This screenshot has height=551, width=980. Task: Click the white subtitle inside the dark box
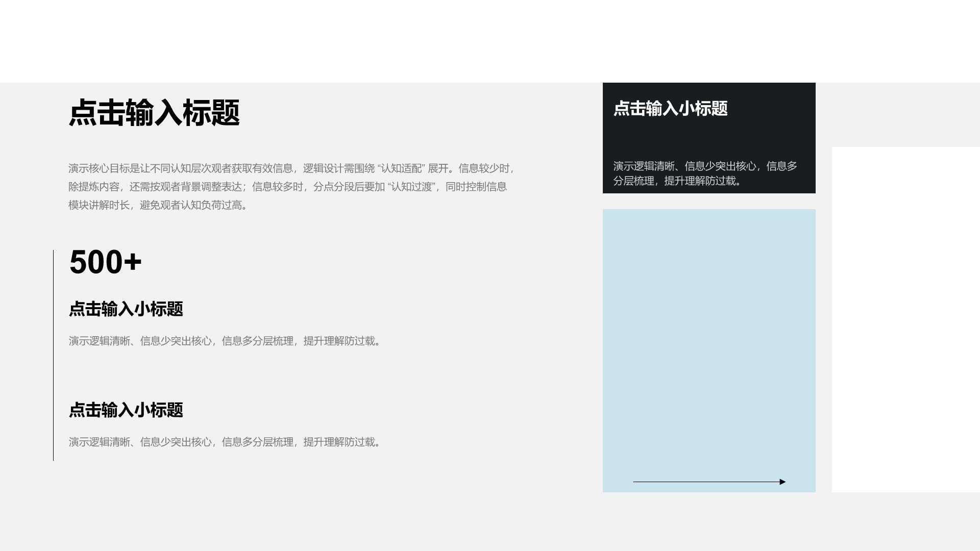point(670,109)
